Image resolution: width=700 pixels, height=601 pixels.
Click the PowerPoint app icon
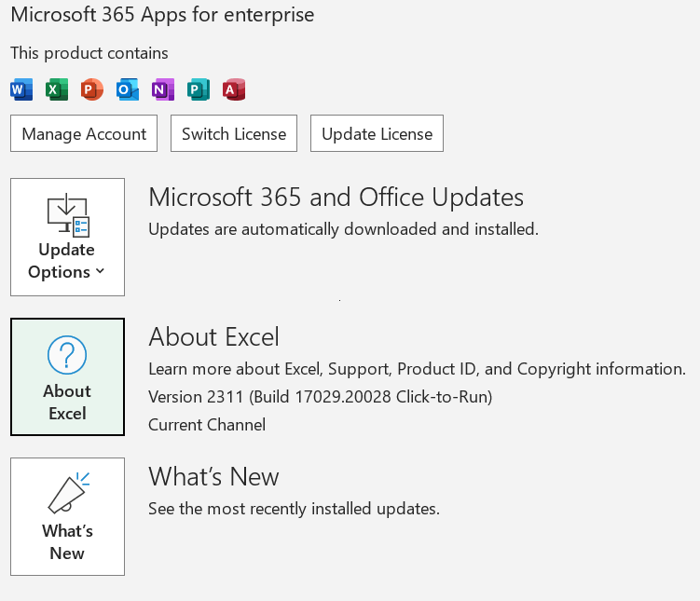(x=92, y=89)
